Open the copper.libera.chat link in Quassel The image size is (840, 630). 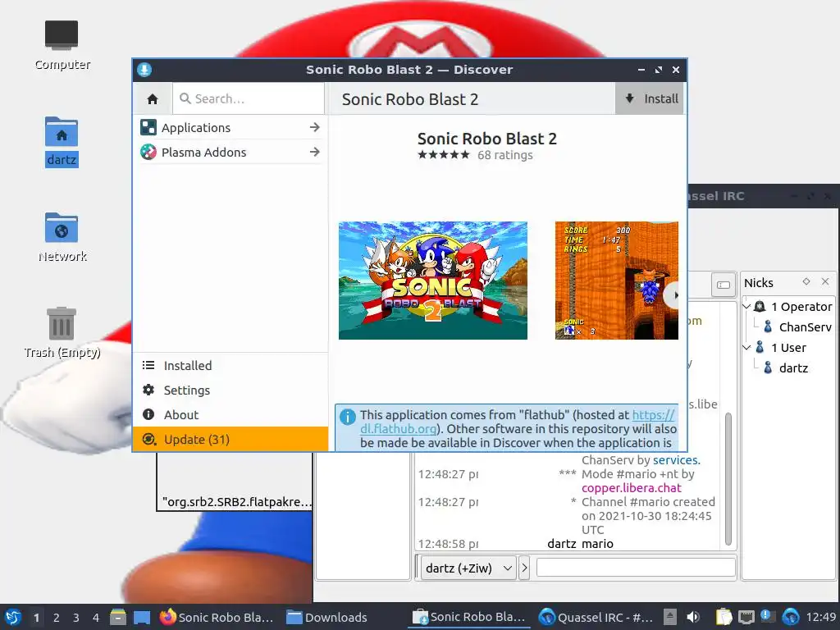pyautogui.click(x=631, y=488)
